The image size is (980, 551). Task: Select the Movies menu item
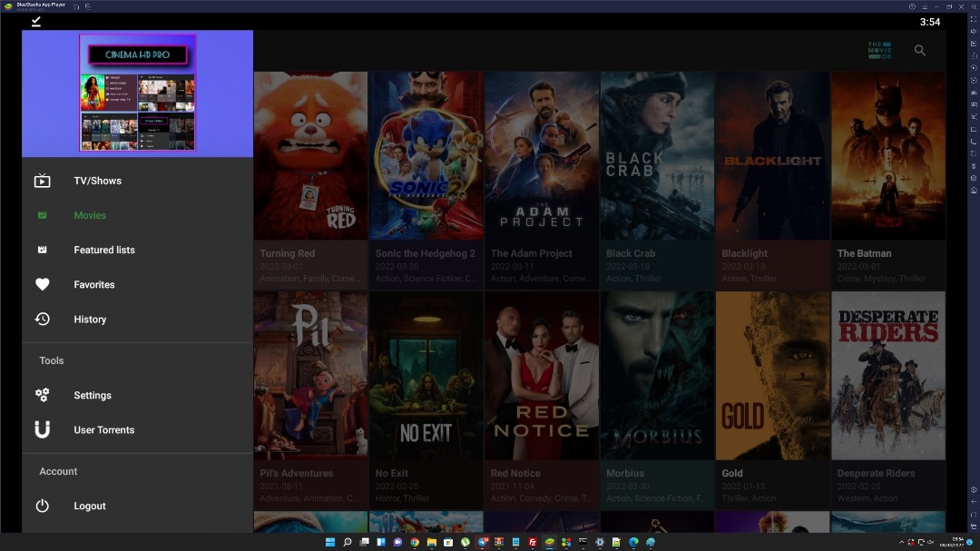[x=90, y=215]
